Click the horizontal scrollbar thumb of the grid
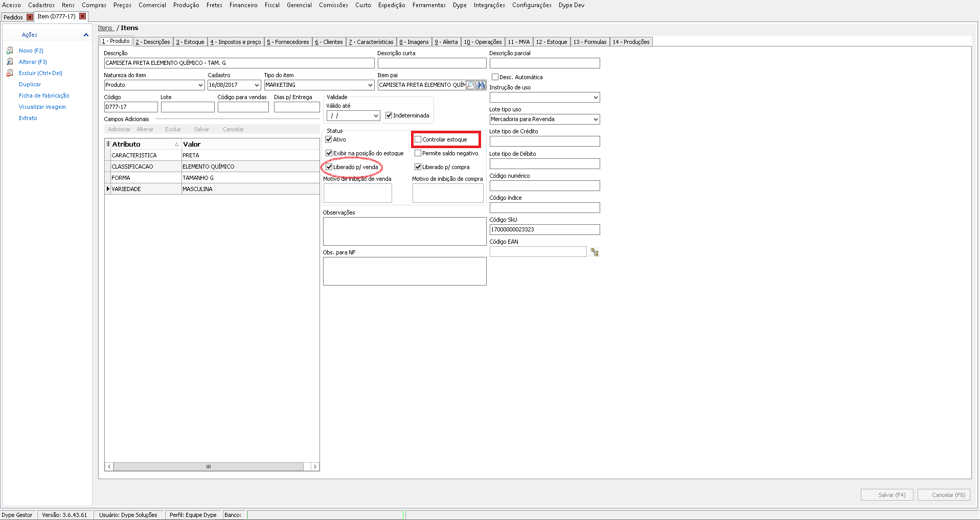 point(209,467)
